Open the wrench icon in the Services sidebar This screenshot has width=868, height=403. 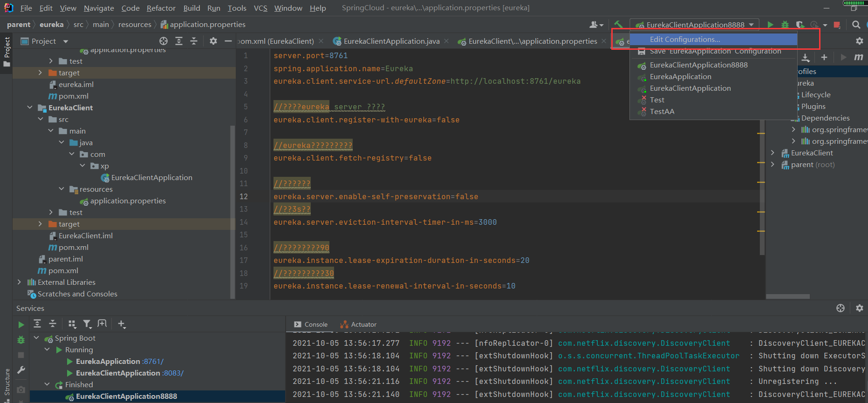(x=21, y=370)
